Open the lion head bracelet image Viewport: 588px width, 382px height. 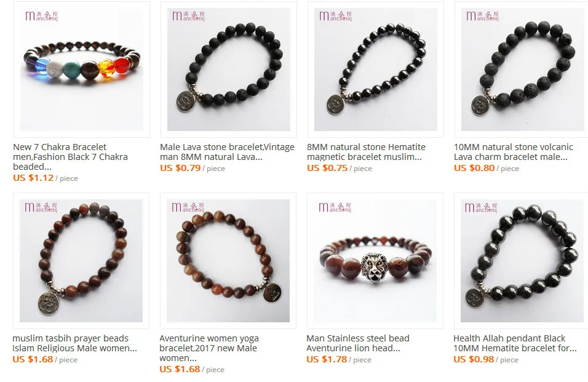(375, 261)
